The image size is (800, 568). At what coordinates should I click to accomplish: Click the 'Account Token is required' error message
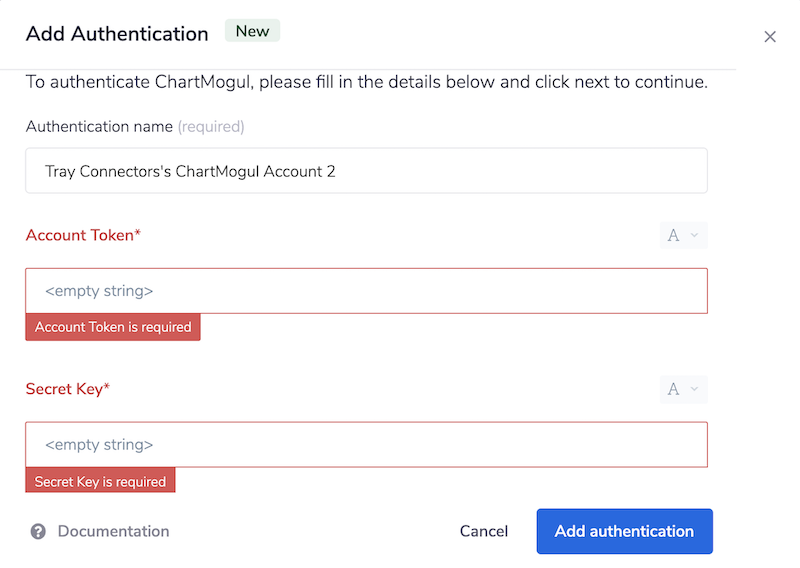coord(113,327)
